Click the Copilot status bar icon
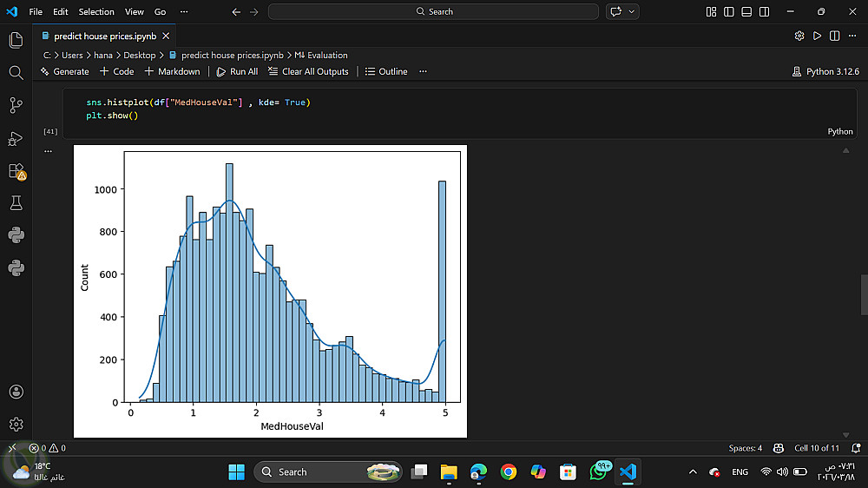868x488 pixels. (x=779, y=448)
